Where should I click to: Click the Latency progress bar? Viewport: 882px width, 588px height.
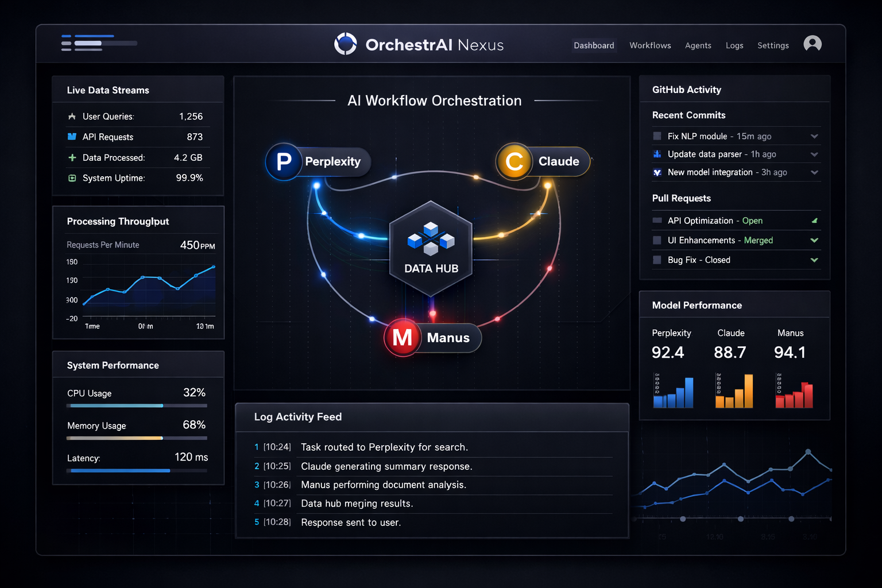137,471
